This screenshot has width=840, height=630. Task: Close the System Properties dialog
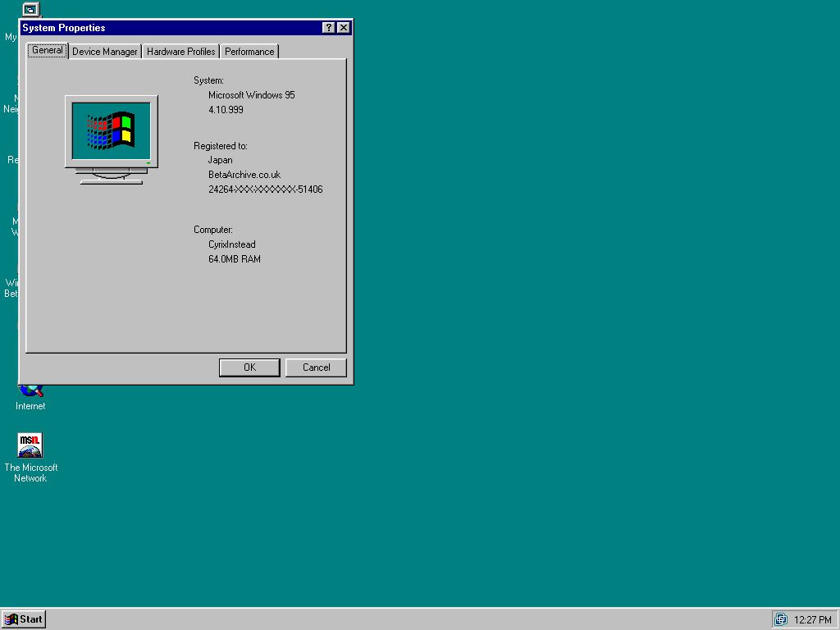coord(344,28)
